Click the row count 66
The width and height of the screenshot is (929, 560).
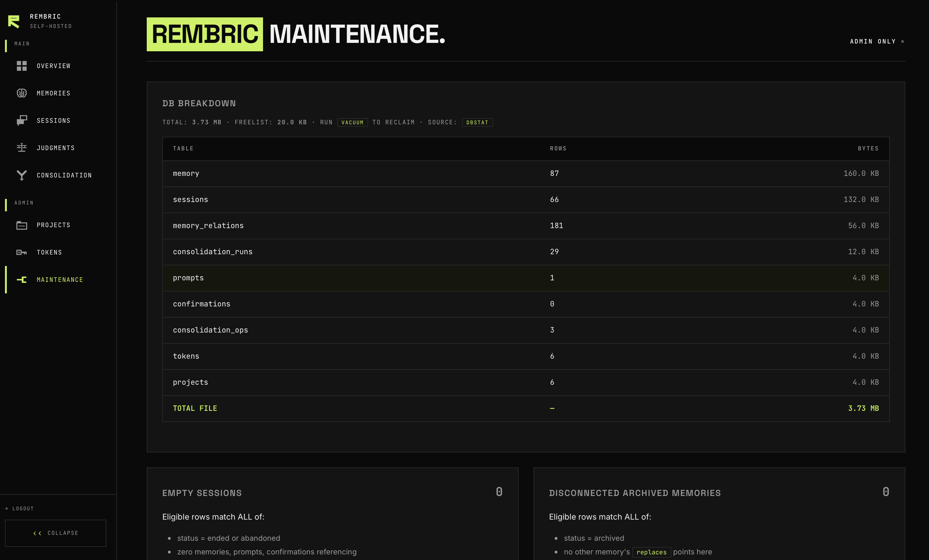pos(554,200)
